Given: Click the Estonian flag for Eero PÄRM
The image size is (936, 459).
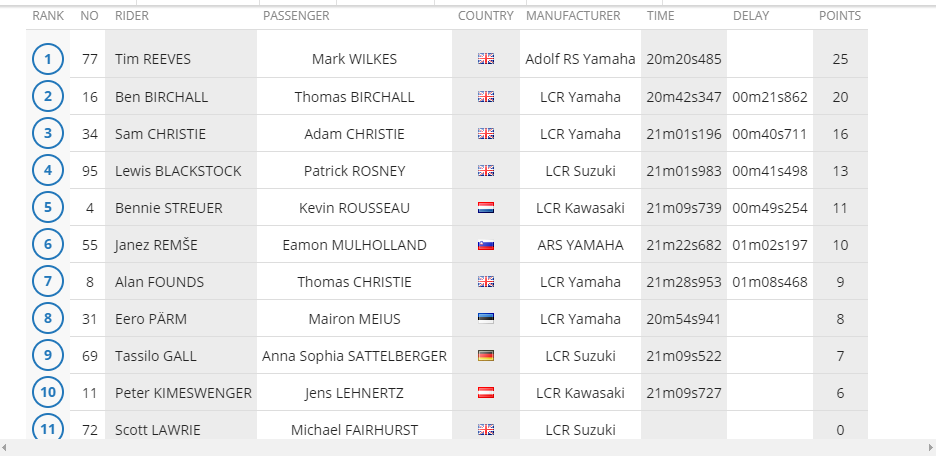Looking at the screenshot, I should point(486,319).
